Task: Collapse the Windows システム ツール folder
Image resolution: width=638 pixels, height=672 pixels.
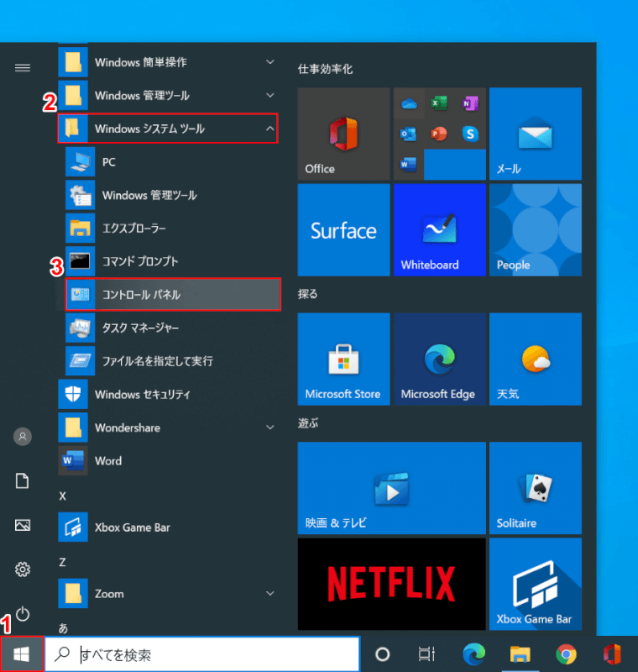Action: pos(168,129)
